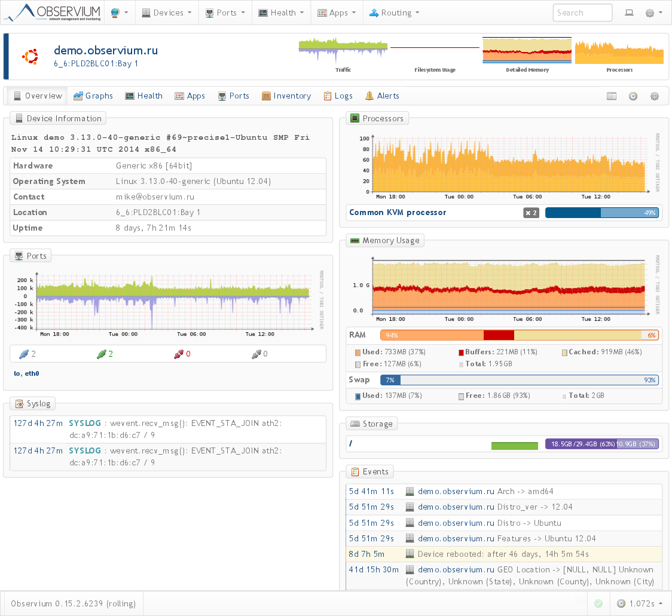Open the Common KVM processor link
Viewport: 672px width, 616px height.
tap(398, 213)
